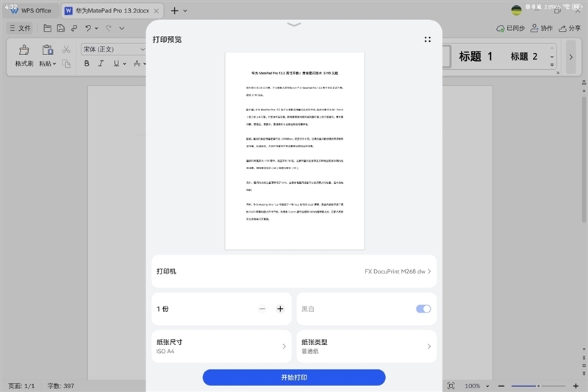Apply the 标题 1 heading style
Screen dimensions: 588x392
475,57
